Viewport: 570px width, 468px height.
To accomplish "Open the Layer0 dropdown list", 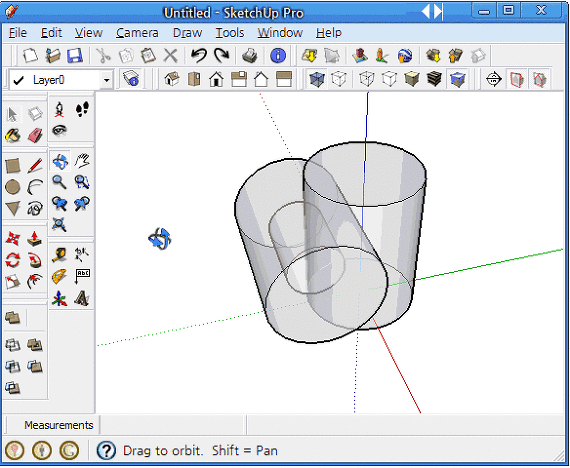I will coord(107,80).
